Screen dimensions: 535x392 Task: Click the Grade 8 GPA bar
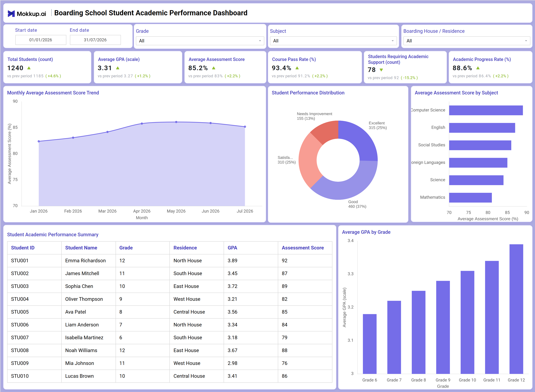419,332
